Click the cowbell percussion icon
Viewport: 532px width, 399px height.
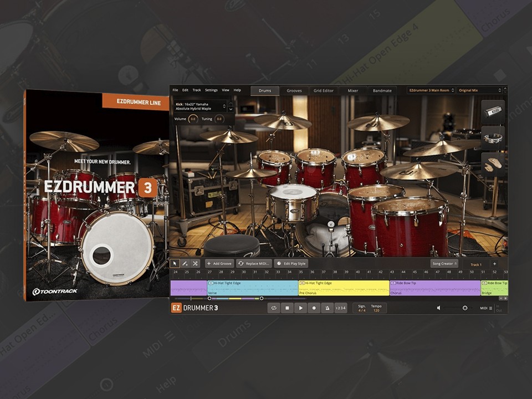click(x=493, y=111)
